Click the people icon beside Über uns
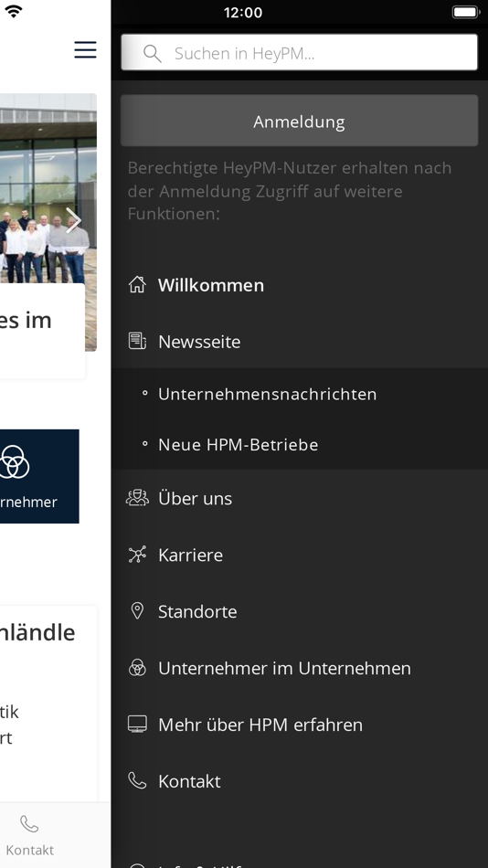The width and height of the screenshot is (488, 868). pos(137,498)
